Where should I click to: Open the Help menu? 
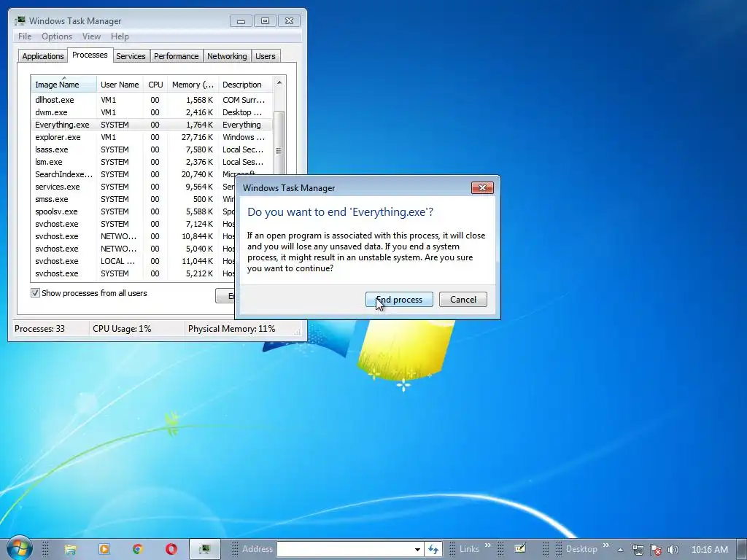(x=120, y=36)
